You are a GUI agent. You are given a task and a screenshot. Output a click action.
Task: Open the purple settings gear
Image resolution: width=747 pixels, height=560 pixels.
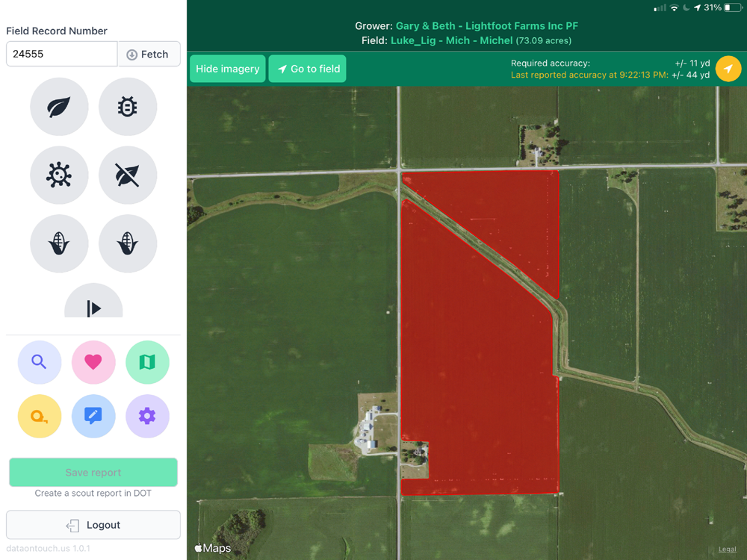point(147,416)
